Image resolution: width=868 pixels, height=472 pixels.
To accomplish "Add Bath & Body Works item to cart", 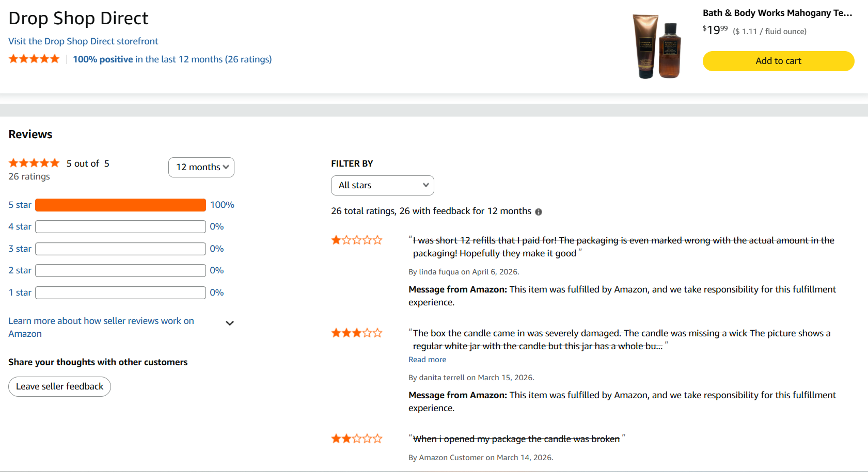I will tap(778, 61).
